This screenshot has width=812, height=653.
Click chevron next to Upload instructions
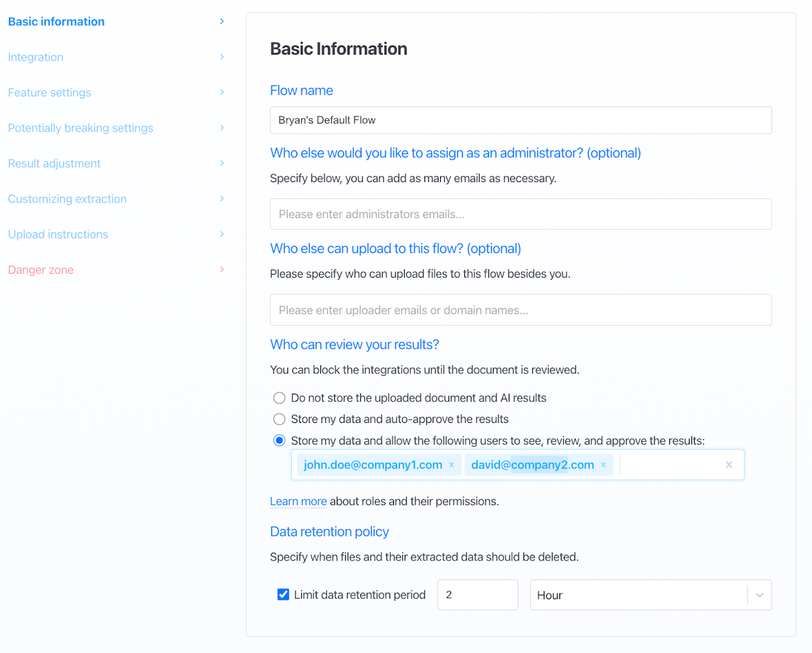[222, 235]
